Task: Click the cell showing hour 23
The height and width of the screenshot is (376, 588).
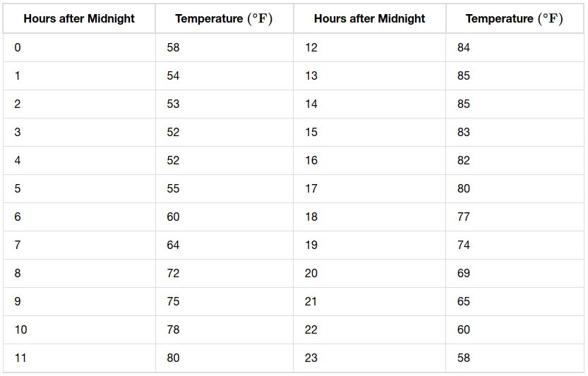Action: coord(370,358)
